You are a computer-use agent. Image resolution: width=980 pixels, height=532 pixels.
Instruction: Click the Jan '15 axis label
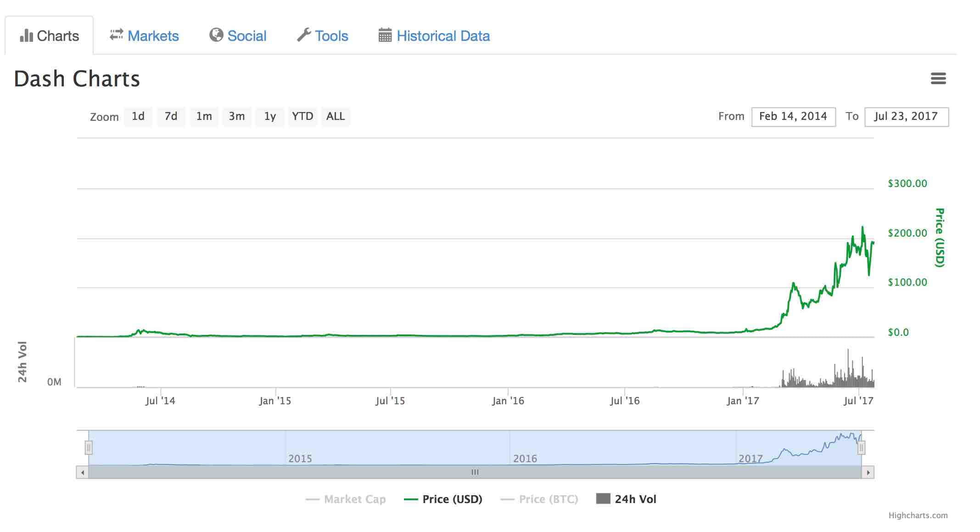275,401
